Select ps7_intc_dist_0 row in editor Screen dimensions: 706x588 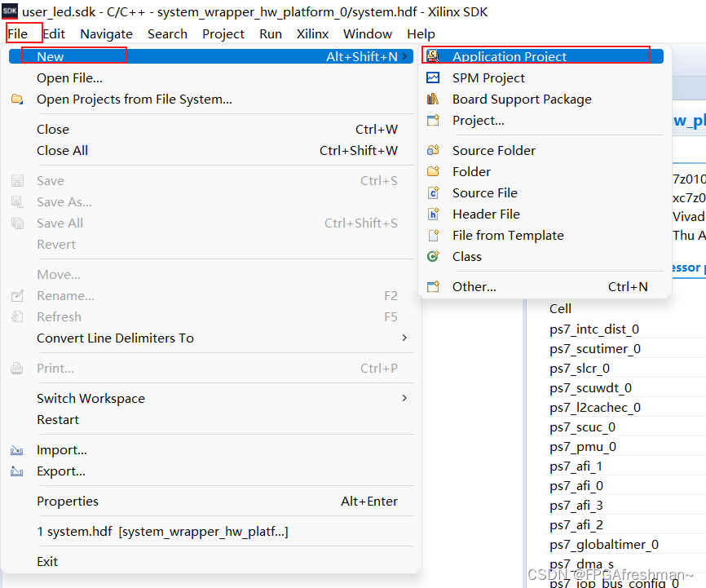[x=625, y=329]
